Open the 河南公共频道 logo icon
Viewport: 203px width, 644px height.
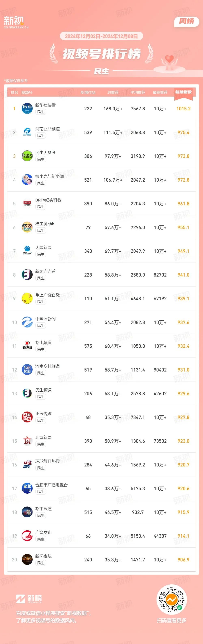click(27, 132)
